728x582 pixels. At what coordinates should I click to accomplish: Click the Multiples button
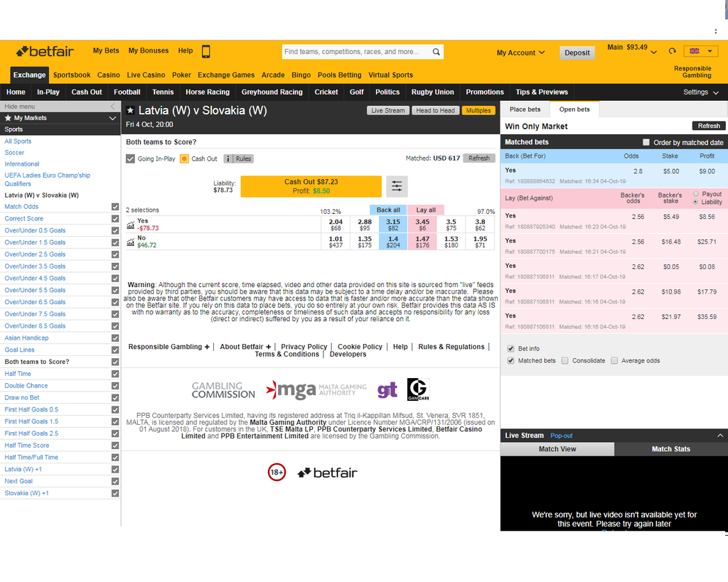click(x=478, y=110)
